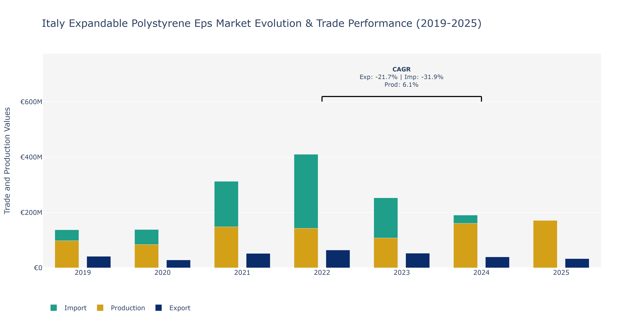Select the 2023 Import bar segment
This screenshot has height=322, width=644.
(386, 218)
